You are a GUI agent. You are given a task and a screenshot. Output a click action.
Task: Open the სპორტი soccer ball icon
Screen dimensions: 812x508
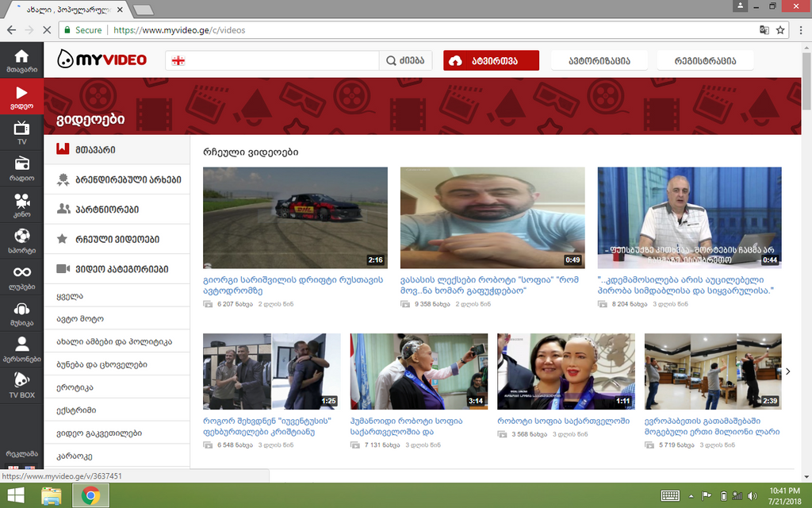click(x=21, y=237)
